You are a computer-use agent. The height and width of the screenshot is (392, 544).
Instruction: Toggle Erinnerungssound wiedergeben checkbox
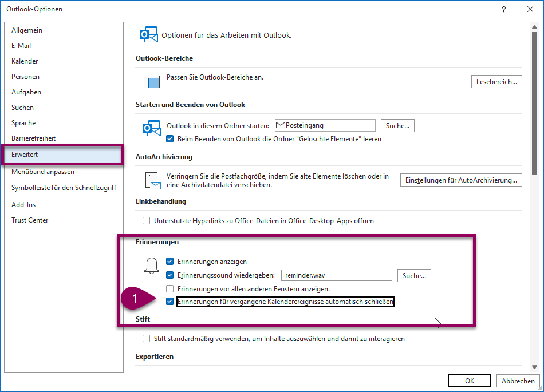pos(169,275)
